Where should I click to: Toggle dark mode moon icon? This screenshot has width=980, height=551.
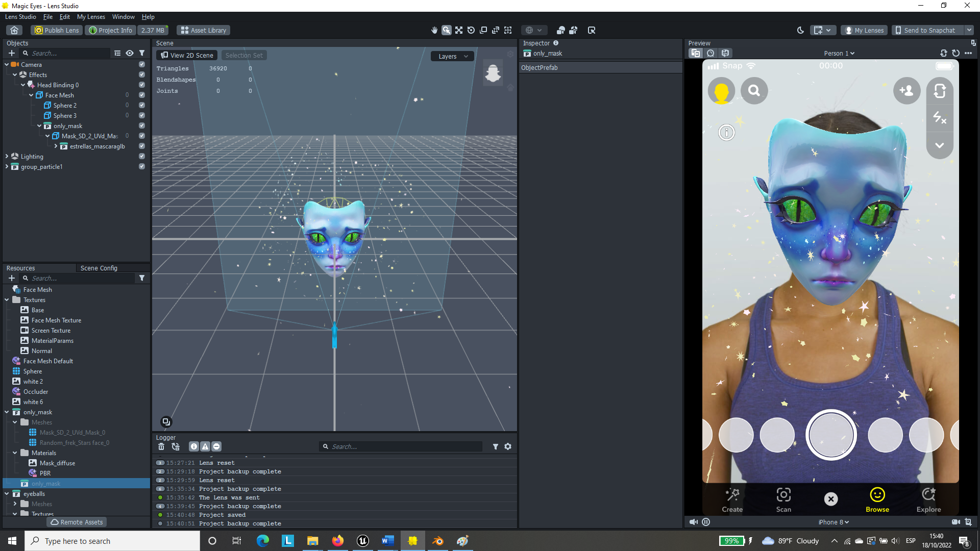point(800,30)
